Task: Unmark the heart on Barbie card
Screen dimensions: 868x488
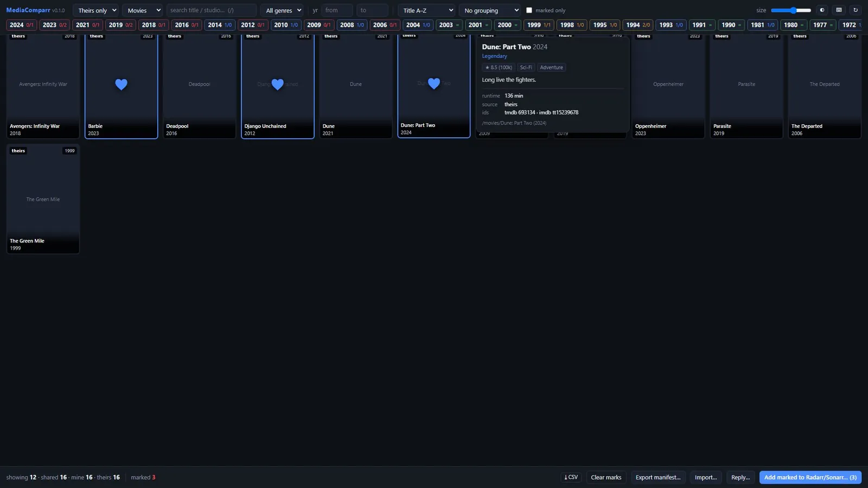Action: tap(121, 85)
